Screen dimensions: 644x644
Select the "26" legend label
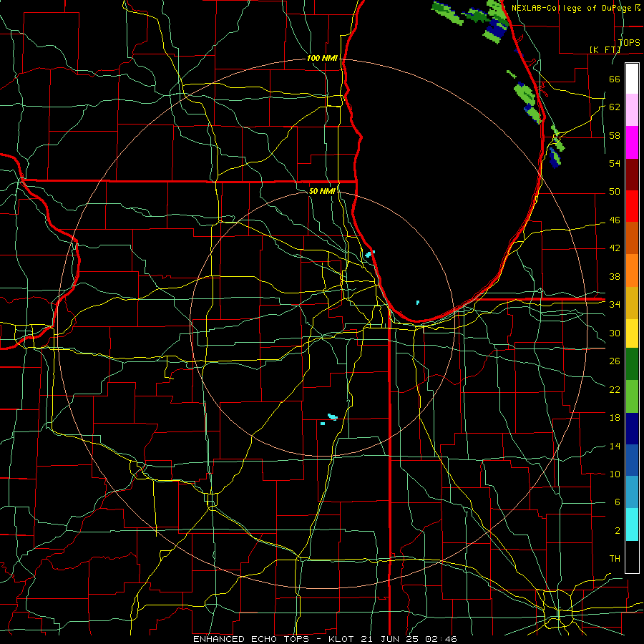pyautogui.click(x=615, y=361)
